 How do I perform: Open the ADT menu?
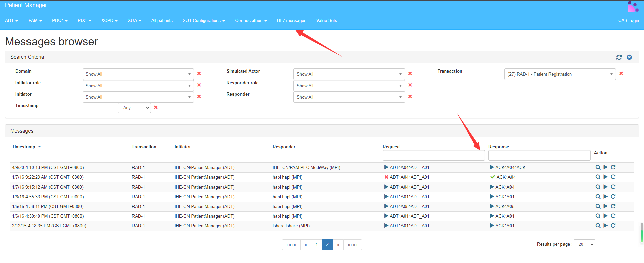11,21
